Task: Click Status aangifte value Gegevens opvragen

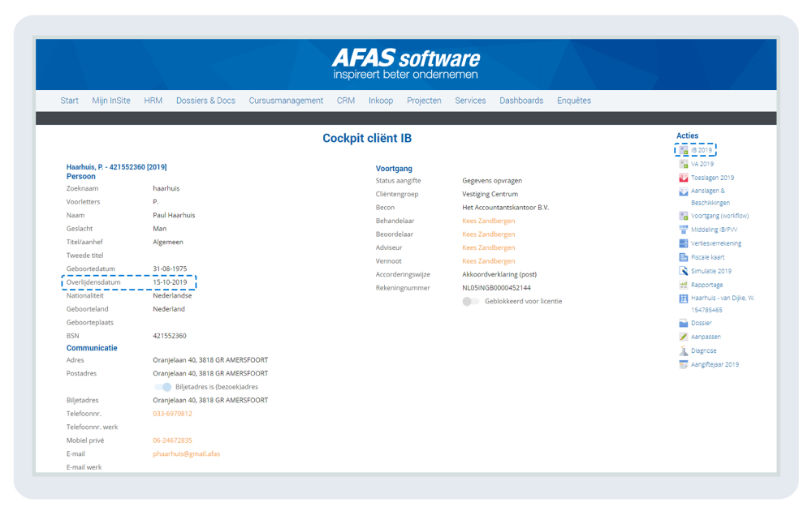Action: click(x=492, y=181)
